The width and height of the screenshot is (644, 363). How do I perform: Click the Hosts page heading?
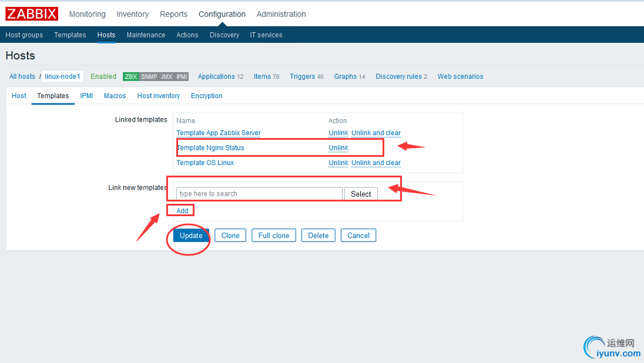pos(20,55)
